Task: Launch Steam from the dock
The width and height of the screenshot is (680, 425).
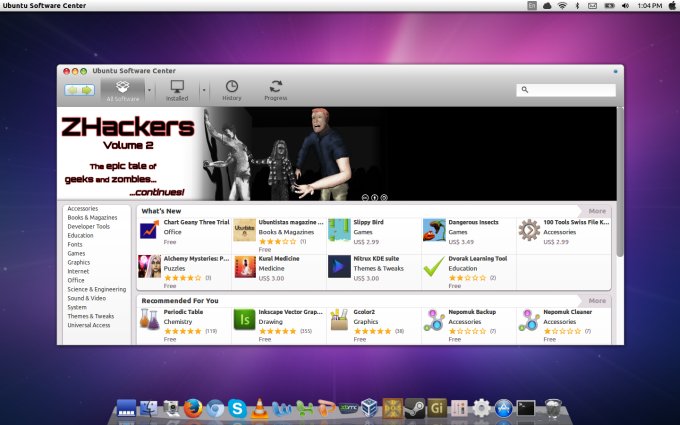Action: pyautogui.click(x=415, y=408)
